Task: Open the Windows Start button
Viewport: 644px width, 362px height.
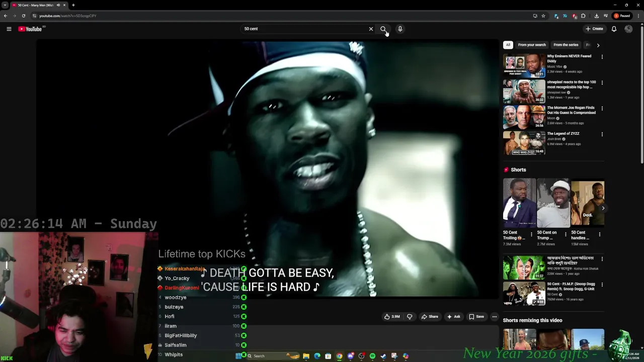Action: click(x=238, y=356)
